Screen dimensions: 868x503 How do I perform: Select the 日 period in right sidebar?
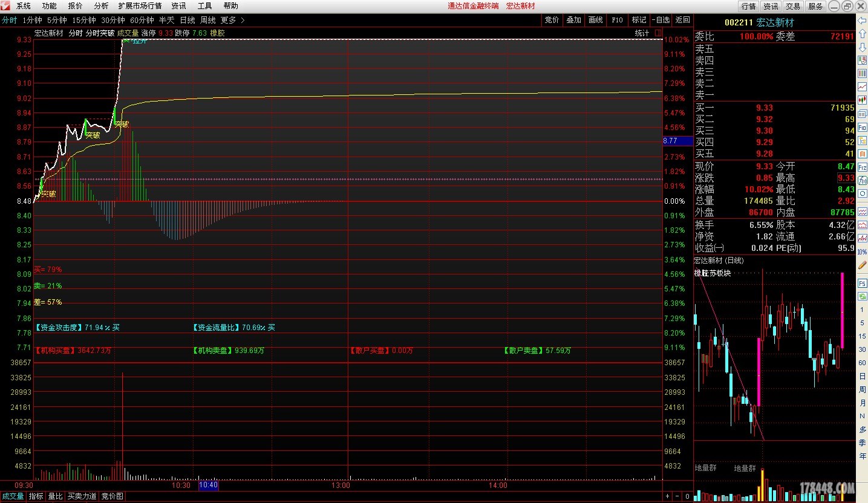tap(862, 376)
